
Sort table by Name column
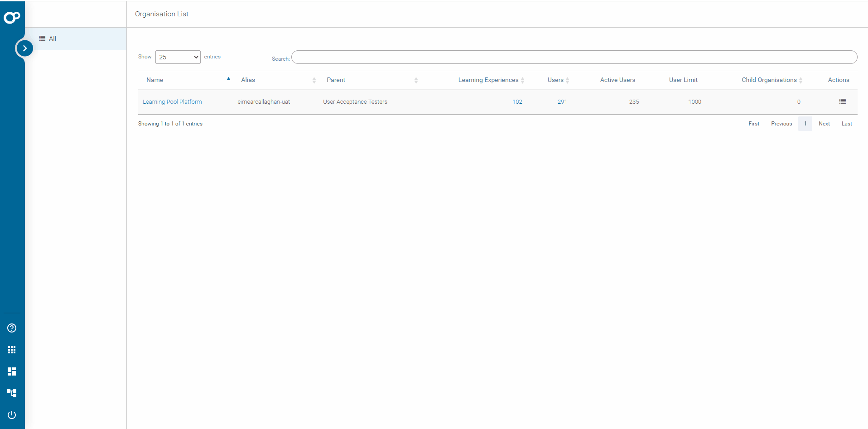coord(155,80)
